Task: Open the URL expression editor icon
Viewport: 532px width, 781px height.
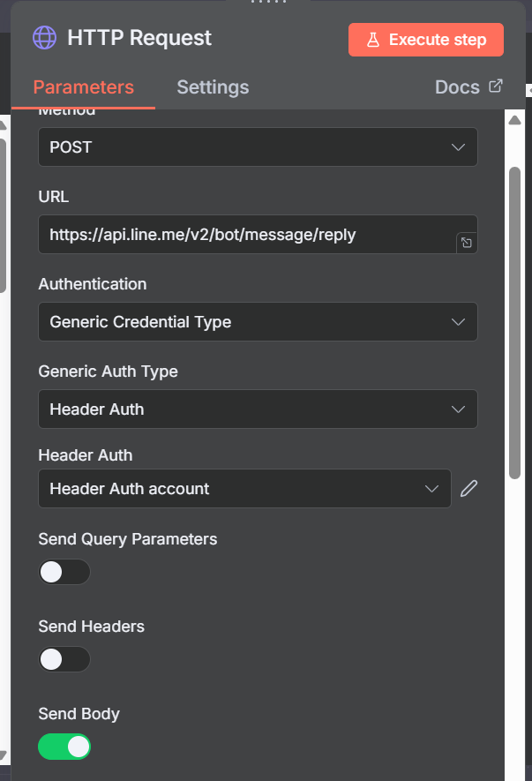Action: click(467, 244)
